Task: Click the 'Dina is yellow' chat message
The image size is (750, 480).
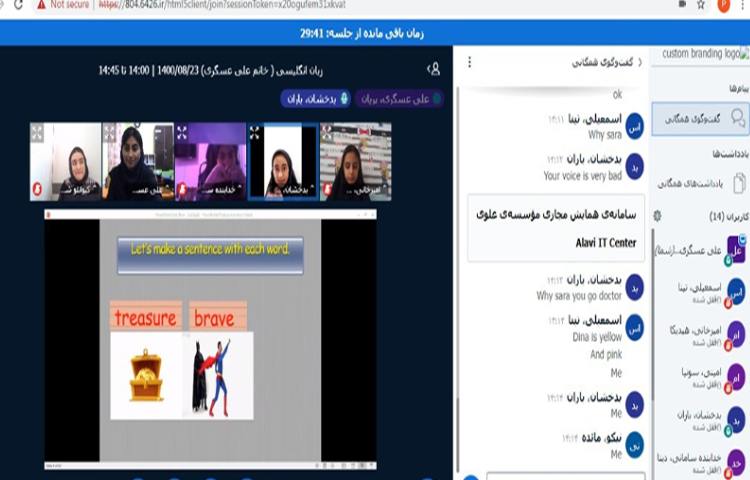Action: (597, 337)
